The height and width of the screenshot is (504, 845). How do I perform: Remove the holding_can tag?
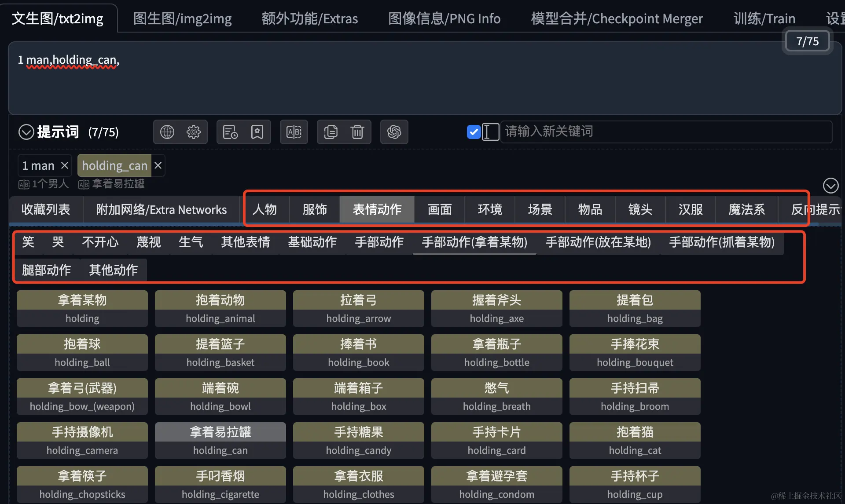pyautogui.click(x=158, y=165)
